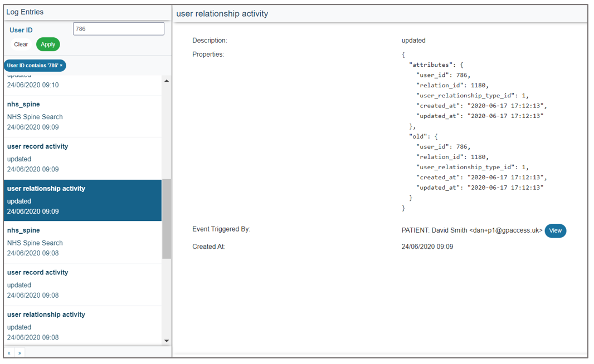Click the log list scrollbar thumb
This screenshot has height=364, width=594.
[166, 219]
